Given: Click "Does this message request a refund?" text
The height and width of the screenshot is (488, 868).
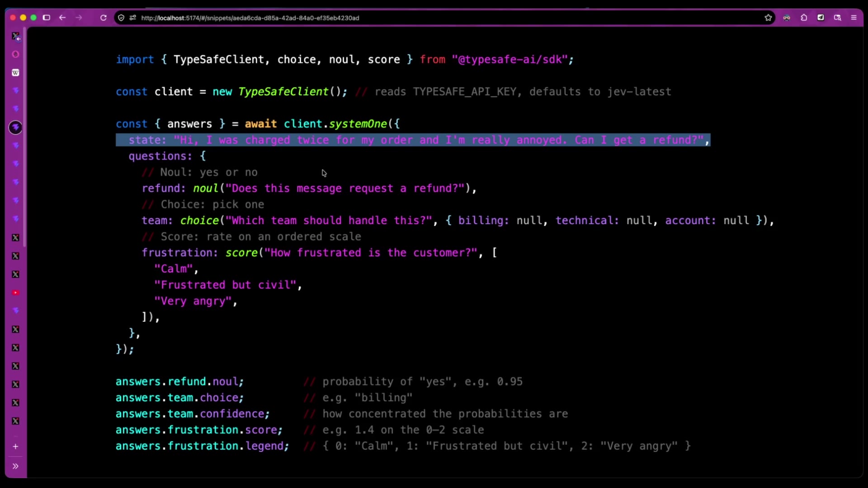Looking at the screenshot, I should click(x=345, y=188).
